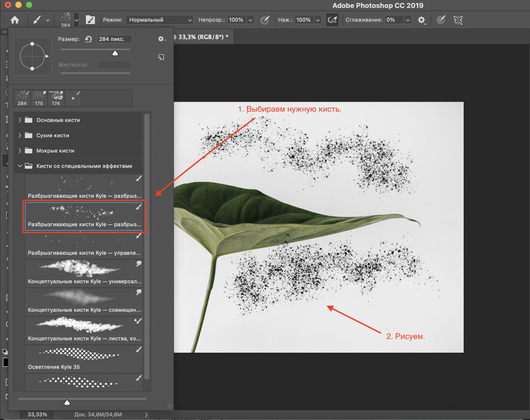The height and width of the screenshot is (420, 530).
Task: Click the brush size slider handle
Action: (x=115, y=53)
